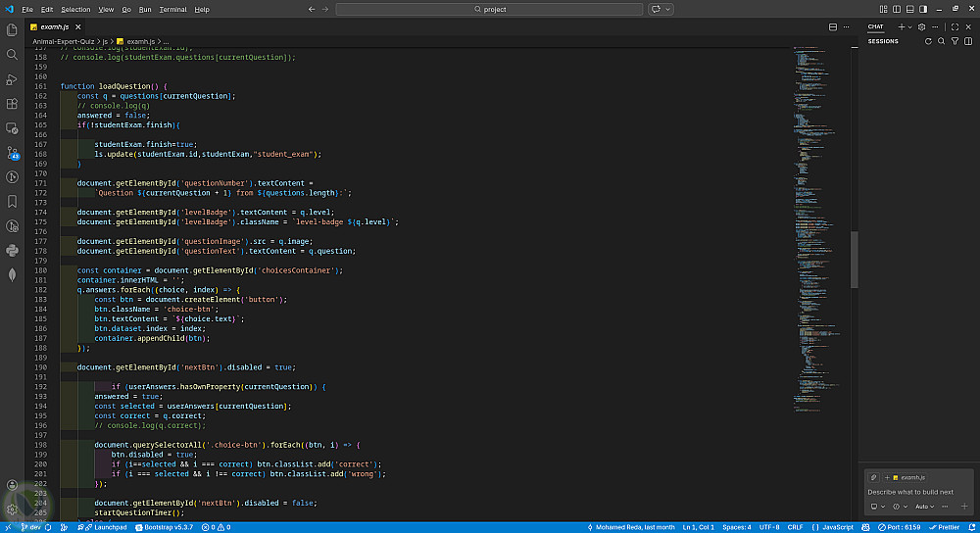Screen dimensions: 980x533
Task: Refresh the chat sessions list
Action: [927, 41]
